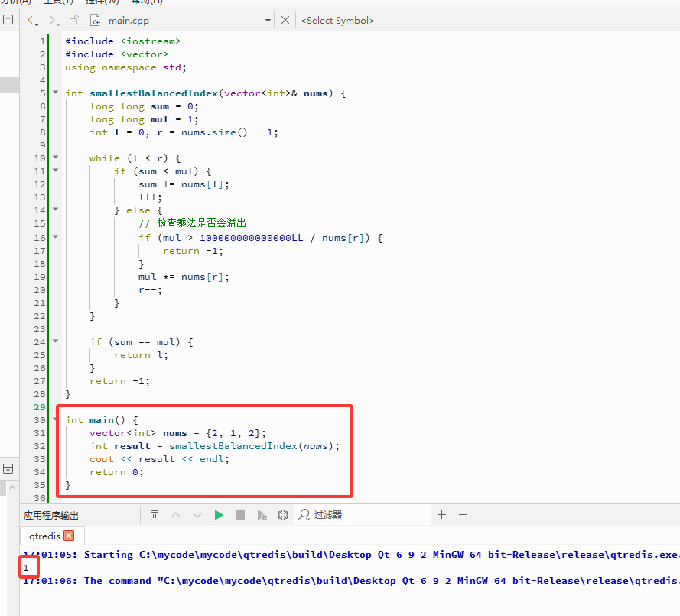Click the sidebar panel toggle icon in lower left
Screen dimensions: 680x616
pyautogui.click(x=8, y=469)
